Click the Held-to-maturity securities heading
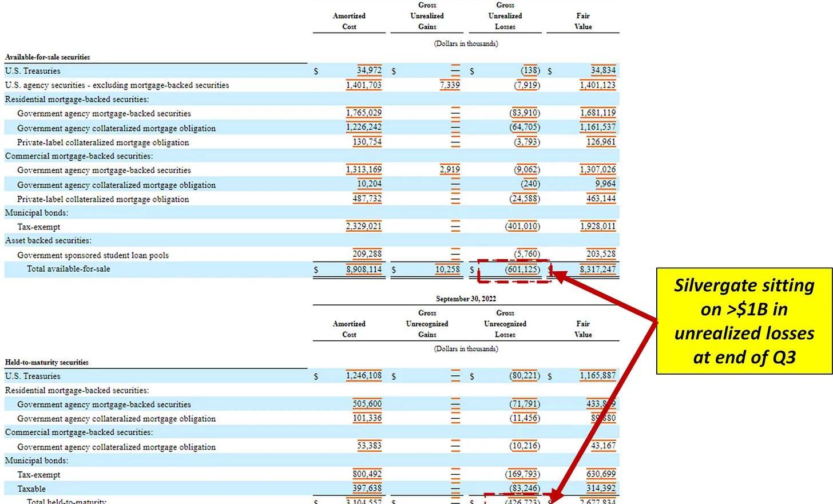Screen dimensions: 833x504 pos(47,362)
